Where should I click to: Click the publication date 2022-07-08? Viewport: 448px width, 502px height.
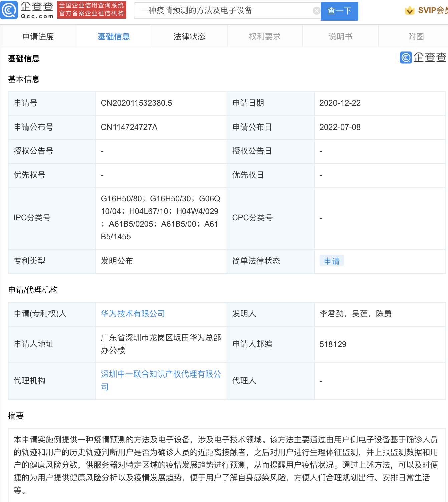coord(340,127)
